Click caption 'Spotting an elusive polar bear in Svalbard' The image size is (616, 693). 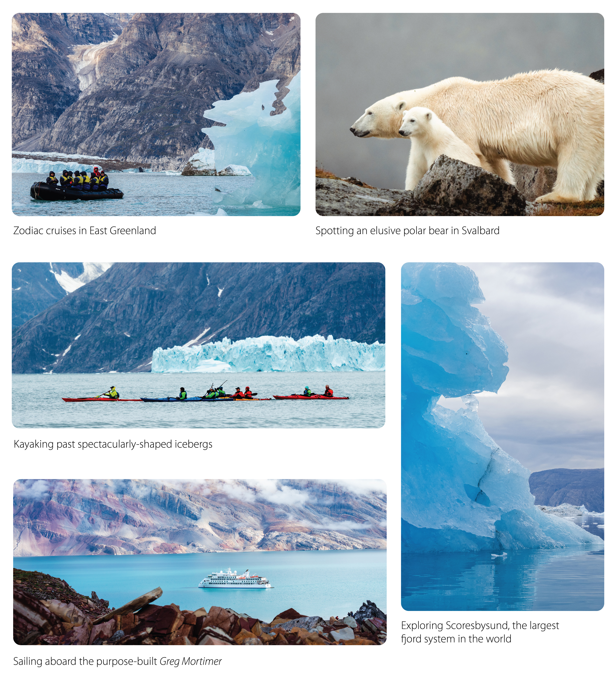(x=408, y=231)
